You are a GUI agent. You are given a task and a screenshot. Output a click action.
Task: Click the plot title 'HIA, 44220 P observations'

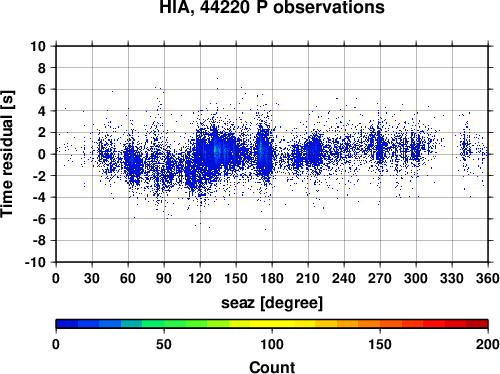click(272, 7)
